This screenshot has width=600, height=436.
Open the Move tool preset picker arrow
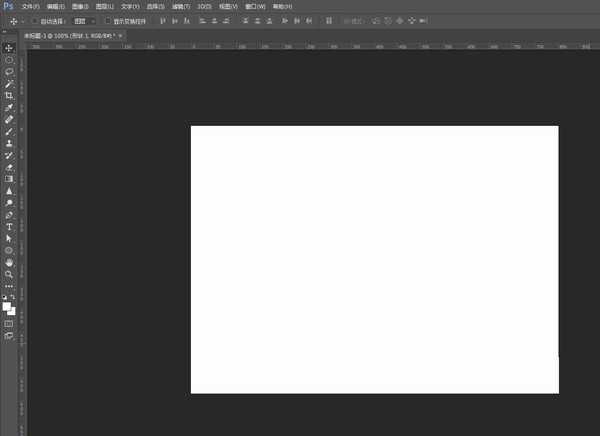click(x=23, y=20)
